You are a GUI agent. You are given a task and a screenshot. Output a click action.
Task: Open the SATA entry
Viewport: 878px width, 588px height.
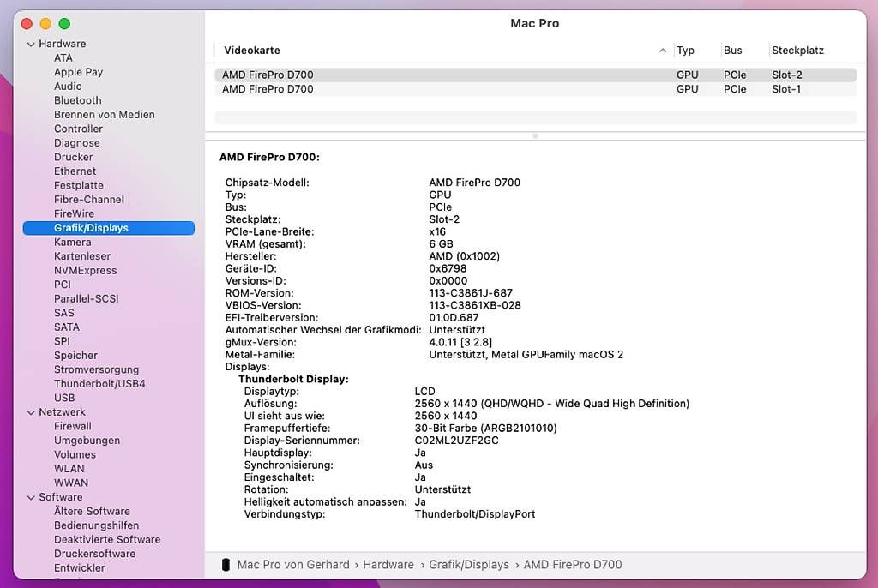coord(67,327)
